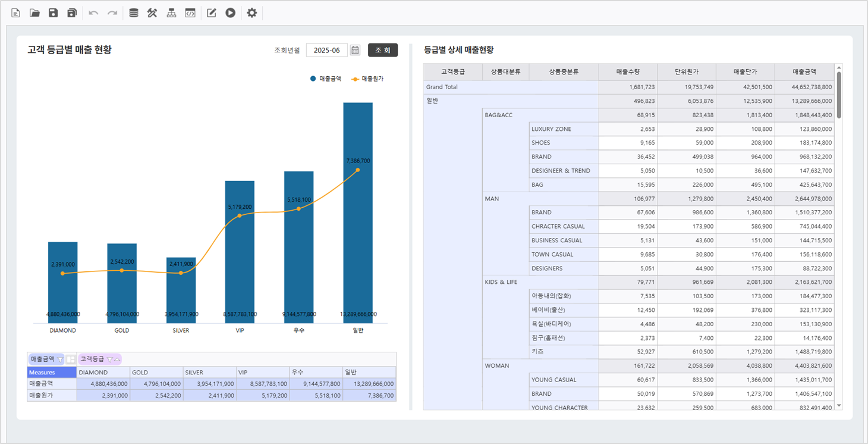Select the MAN category row
The image size is (868, 444).
click(x=540, y=198)
